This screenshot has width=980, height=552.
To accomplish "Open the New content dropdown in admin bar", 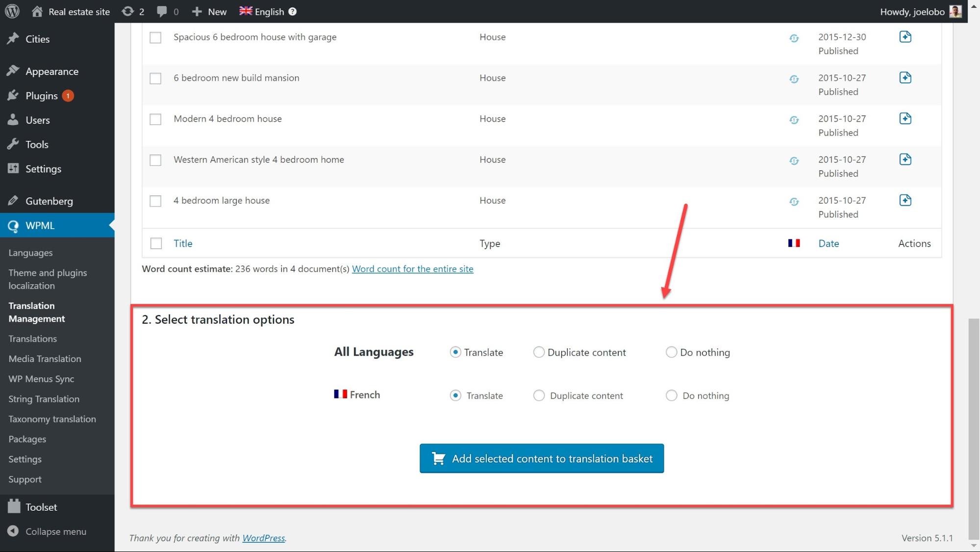I will click(209, 11).
